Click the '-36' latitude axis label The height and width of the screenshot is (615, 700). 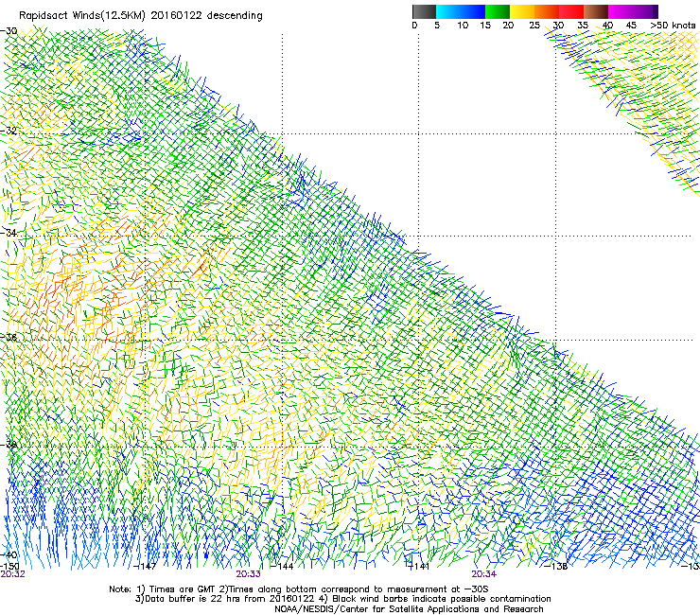[x=9, y=337]
